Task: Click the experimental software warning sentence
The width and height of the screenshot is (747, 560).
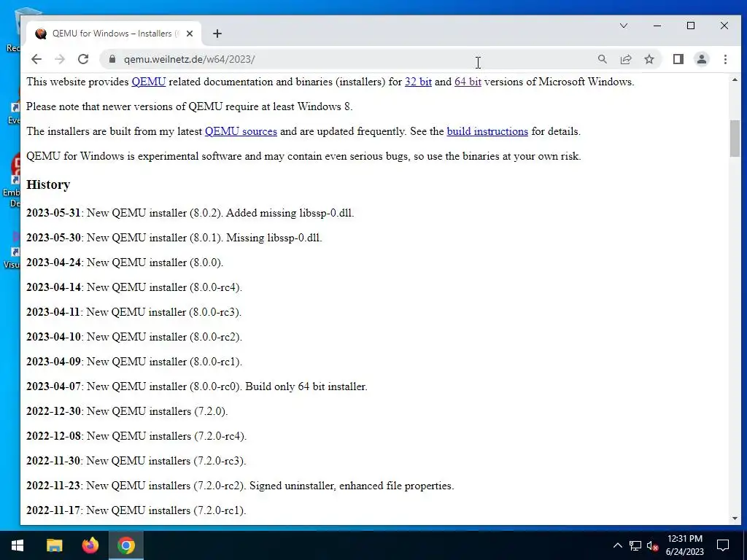Action: [x=303, y=156]
